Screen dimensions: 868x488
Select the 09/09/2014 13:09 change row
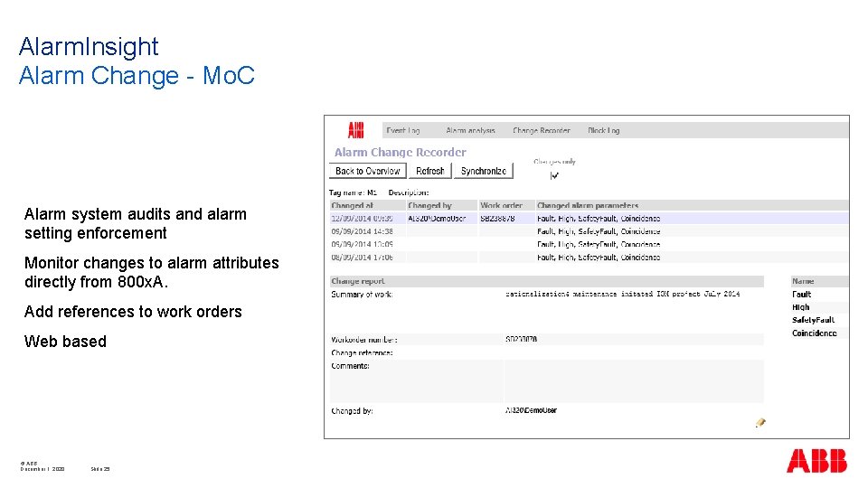click(x=589, y=244)
